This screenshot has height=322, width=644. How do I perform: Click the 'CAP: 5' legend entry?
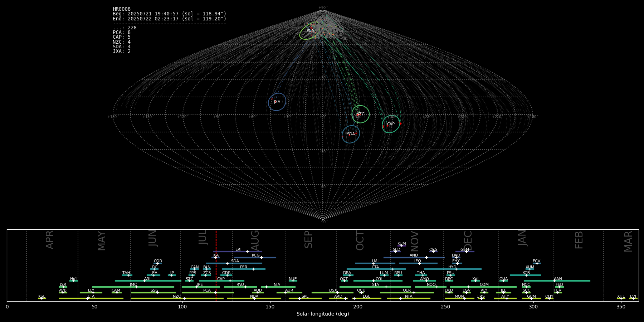point(122,37)
